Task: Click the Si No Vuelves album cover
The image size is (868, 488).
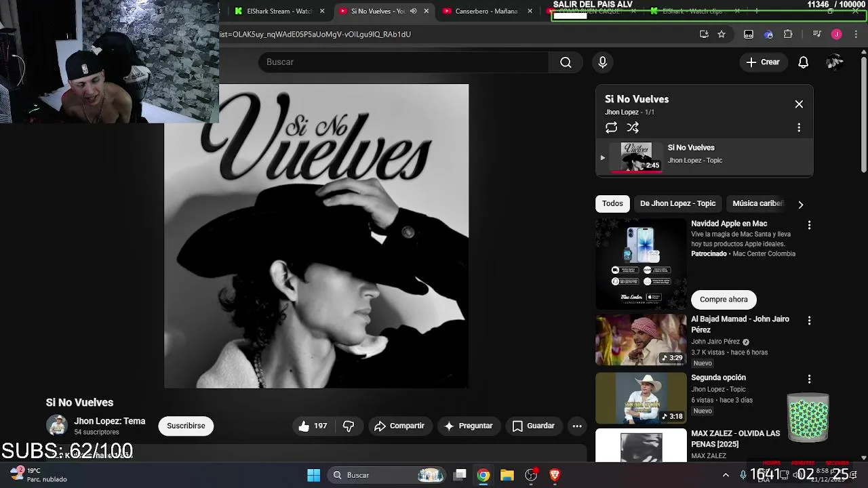Action: click(x=316, y=236)
